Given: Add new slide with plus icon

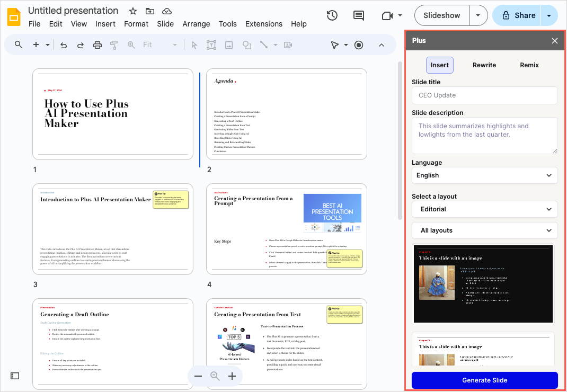Looking at the screenshot, I should coord(36,44).
